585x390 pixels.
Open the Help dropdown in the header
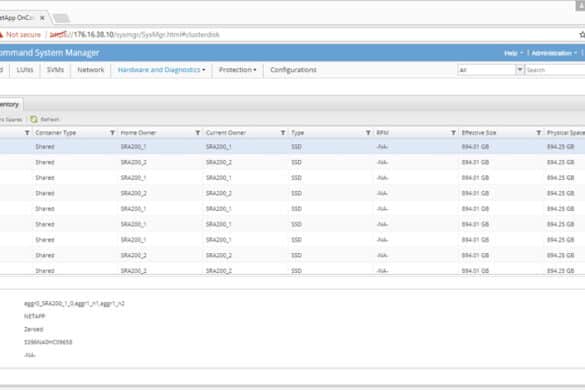tap(513, 53)
